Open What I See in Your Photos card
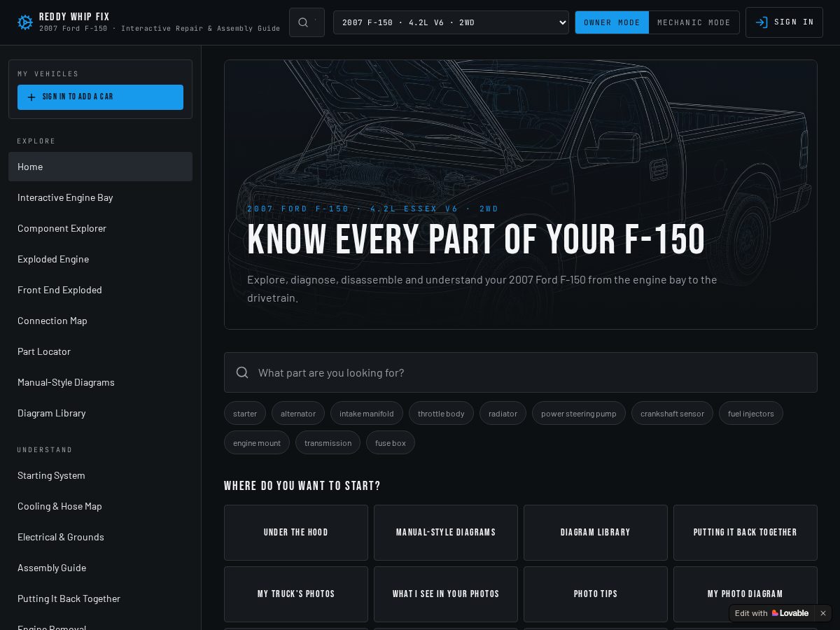The height and width of the screenshot is (630, 840). 446,594
